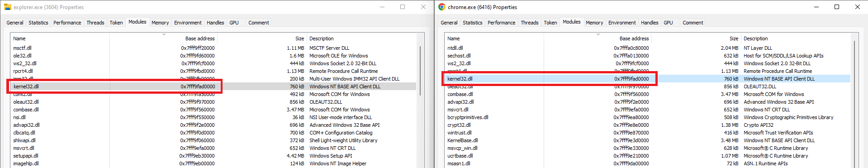This screenshot has height=168, width=868.
Task: Close the explorer.exe Properties window
Action: click(423, 7)
